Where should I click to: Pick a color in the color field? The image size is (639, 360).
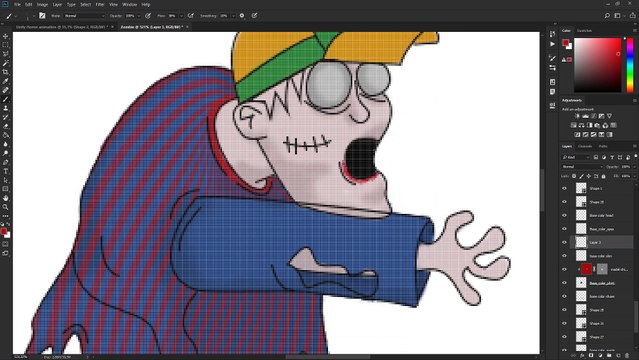click(597, 64)
